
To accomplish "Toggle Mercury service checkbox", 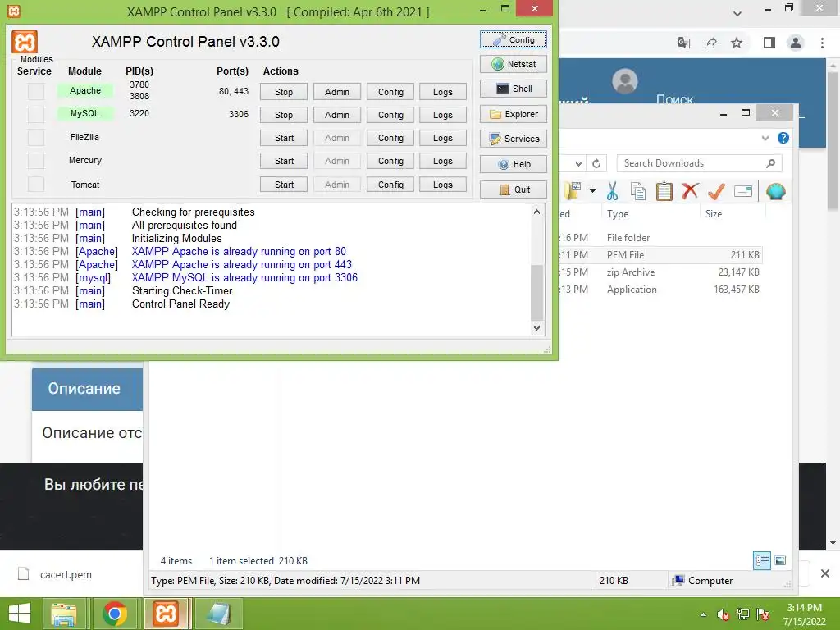I will click(x=36, y=161).
